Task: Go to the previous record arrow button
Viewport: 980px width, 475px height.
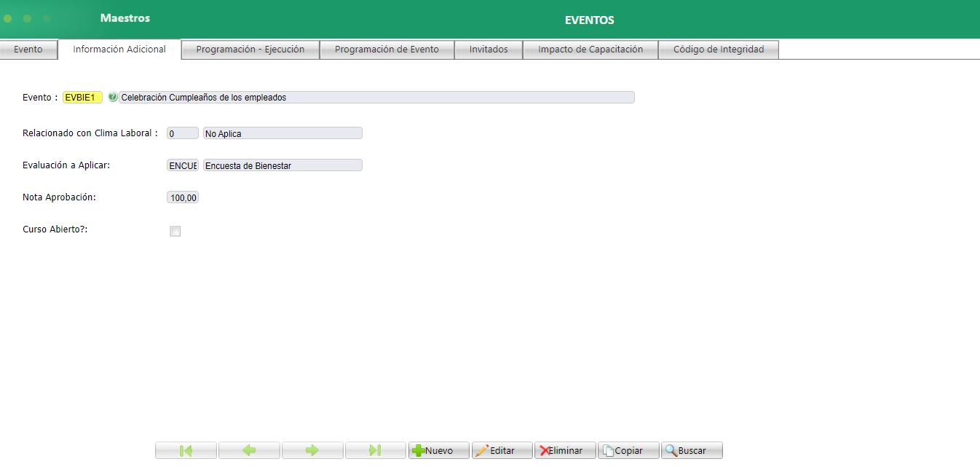Action: pos(249,450)
